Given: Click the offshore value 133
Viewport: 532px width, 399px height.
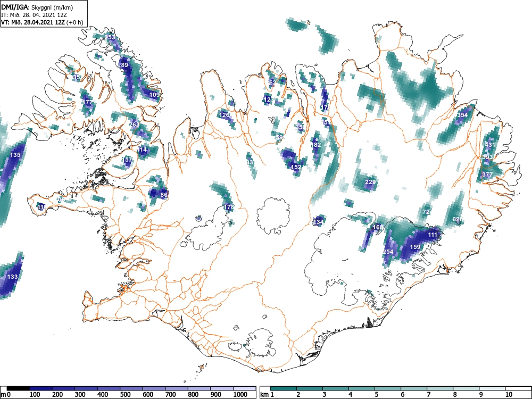Looking at the screenshot, I should (x=12, y=277).
